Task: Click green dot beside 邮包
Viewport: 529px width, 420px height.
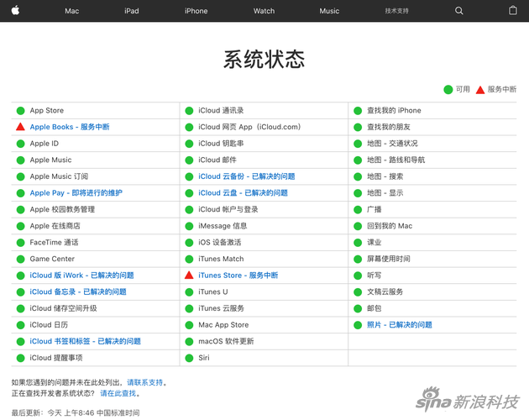Action: 358,308
